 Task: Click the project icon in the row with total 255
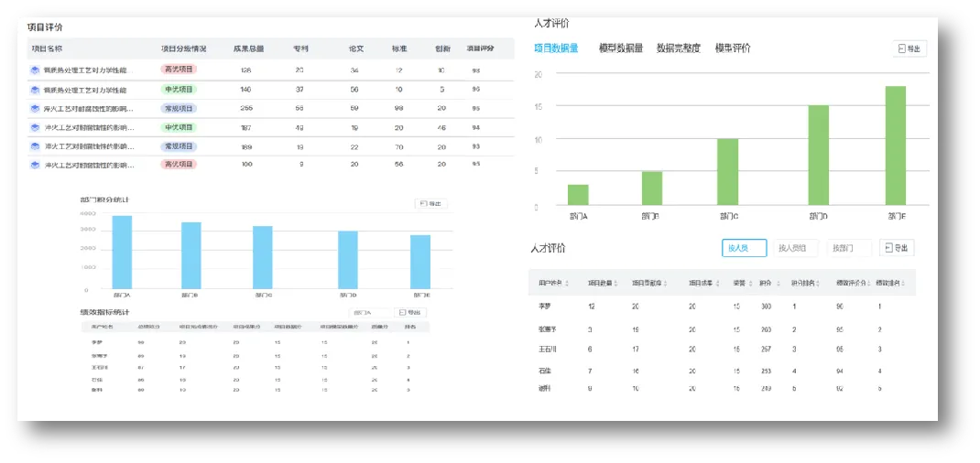pyautogui.click(x=35, y=109)
